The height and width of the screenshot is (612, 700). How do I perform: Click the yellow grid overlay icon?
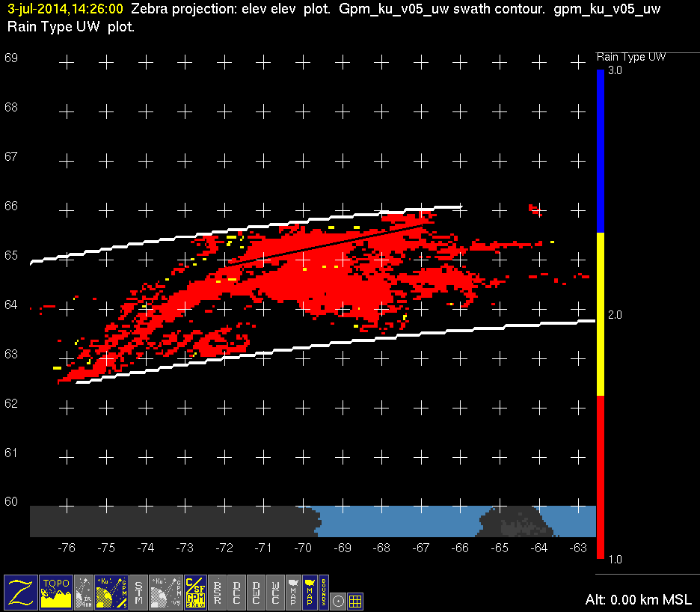pos(356,600)
